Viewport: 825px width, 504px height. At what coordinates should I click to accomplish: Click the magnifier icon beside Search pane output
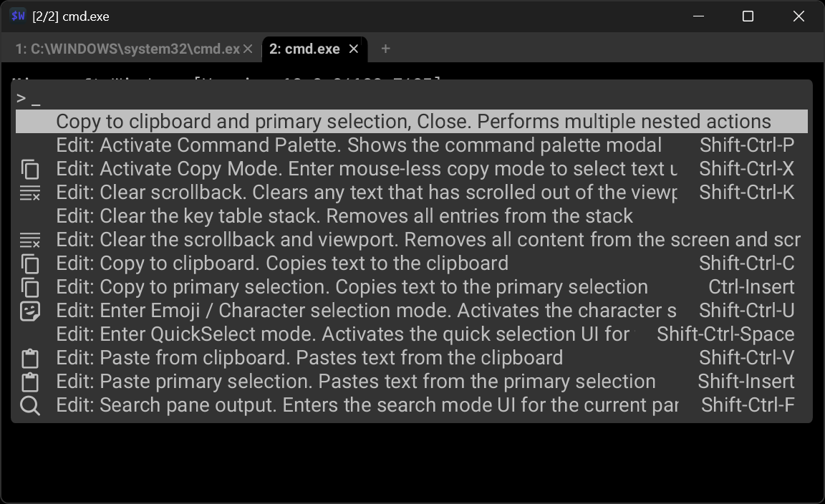pos(29,406)
